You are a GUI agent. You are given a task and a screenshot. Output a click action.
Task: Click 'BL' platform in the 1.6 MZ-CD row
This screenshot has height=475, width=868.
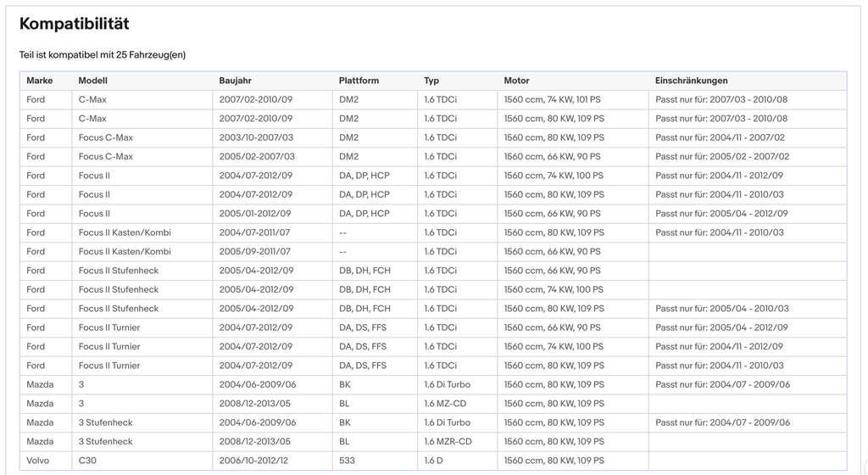pyautogui.click(x=344, y=404)
